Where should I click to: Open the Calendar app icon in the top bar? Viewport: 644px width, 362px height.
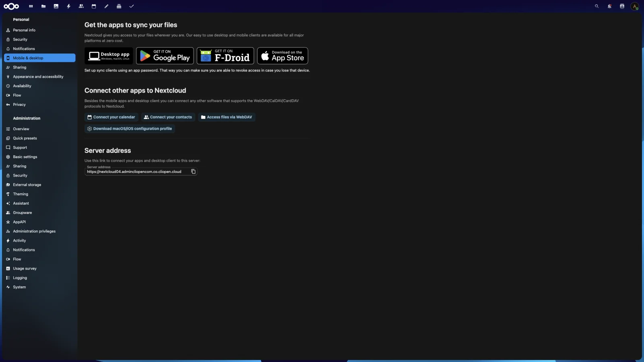(94, 6)
